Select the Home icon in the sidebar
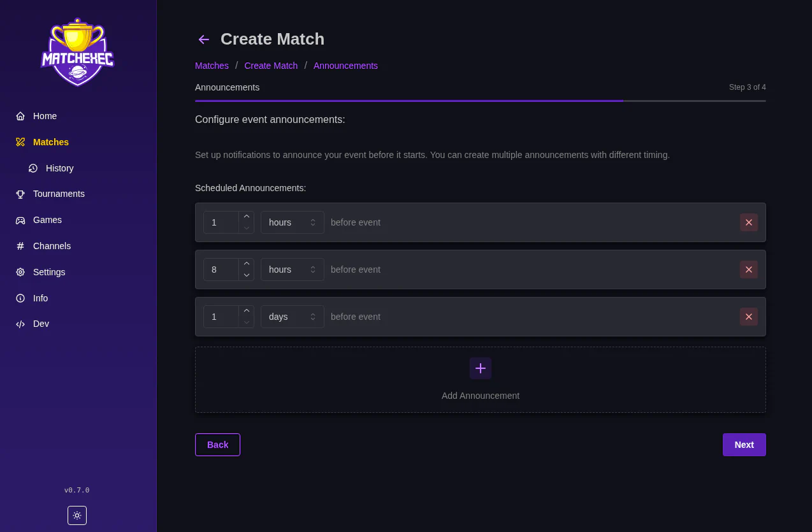 click(x=19, y=116)
